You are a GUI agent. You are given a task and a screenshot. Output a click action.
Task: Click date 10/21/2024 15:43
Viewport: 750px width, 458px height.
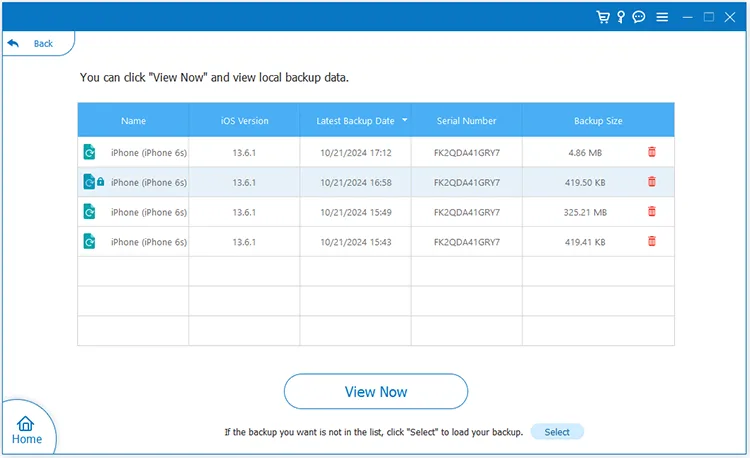coord(356,242)
